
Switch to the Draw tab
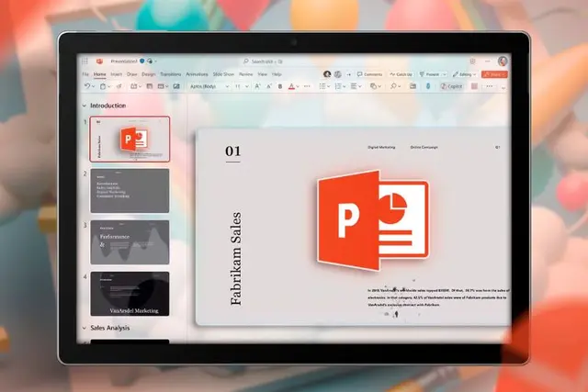pos(131,74)
